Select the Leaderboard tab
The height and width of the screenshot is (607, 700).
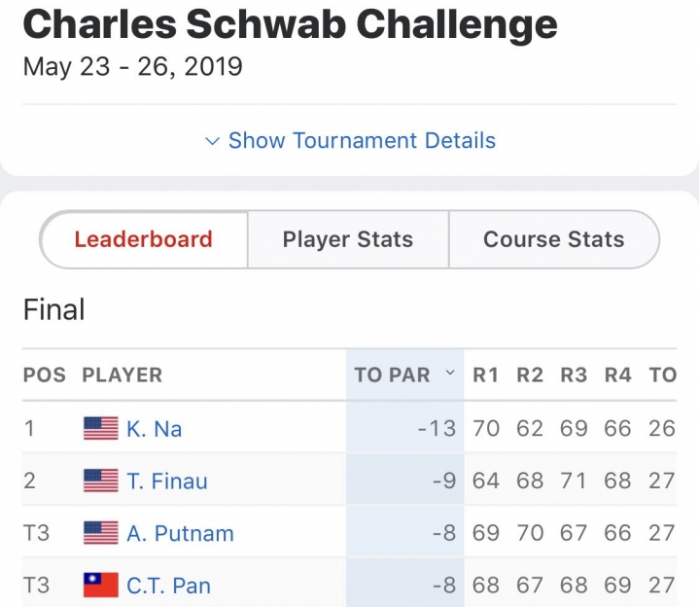(x=144, y=239)
